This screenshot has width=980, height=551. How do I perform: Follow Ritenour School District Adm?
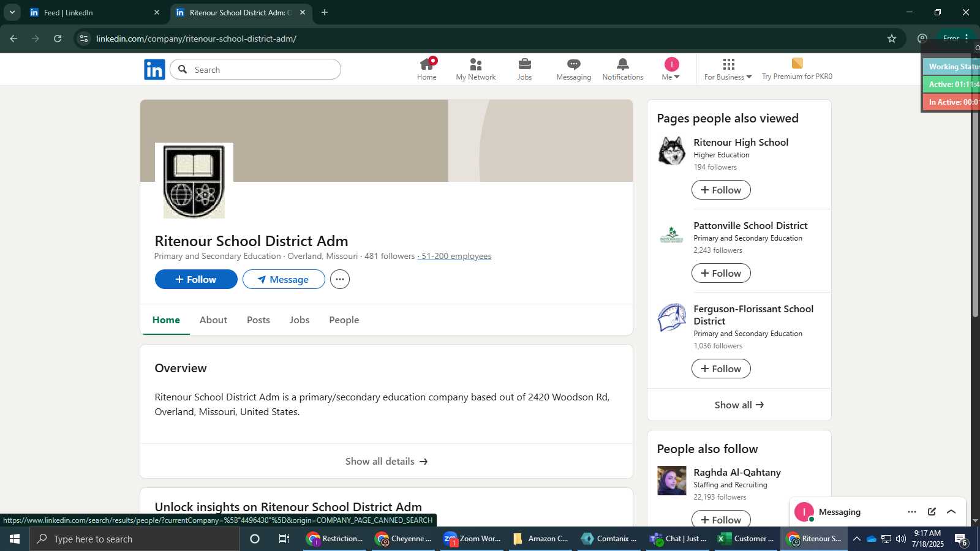coord(196,279)
